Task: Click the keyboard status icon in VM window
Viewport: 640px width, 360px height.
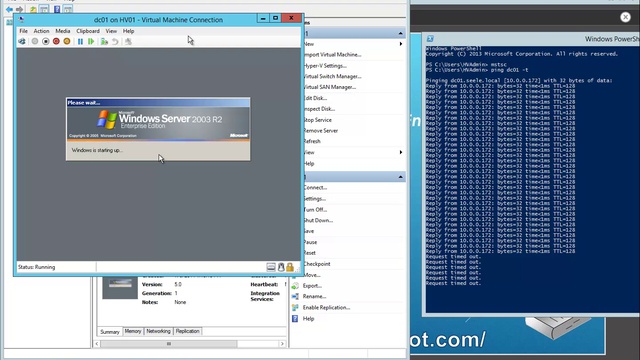Action: 271,267
